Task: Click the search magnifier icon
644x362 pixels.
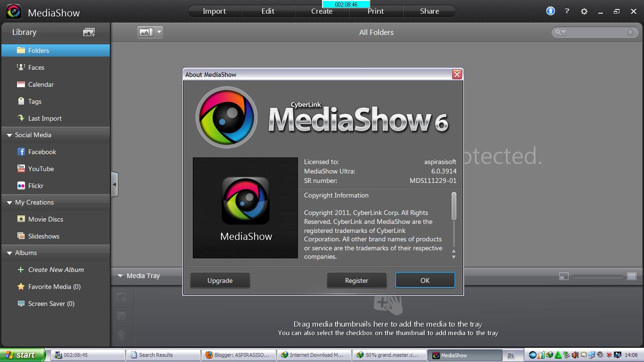Action: pyautogui.click(x=558, y=32)
